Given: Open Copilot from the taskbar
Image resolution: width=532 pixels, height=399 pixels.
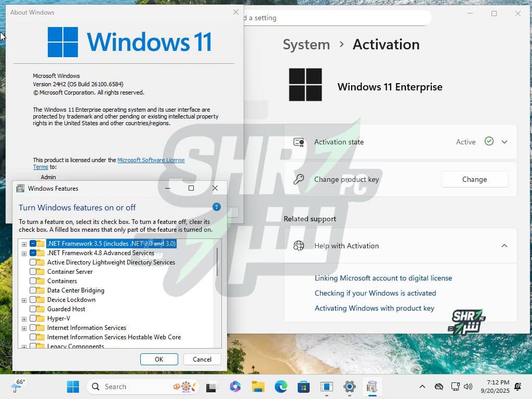Looking at the screenshot, I should (x=235, y=387).
